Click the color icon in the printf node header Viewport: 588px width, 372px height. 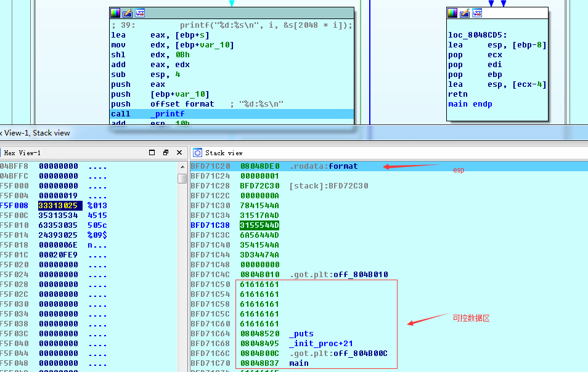[x=115, y=13]
